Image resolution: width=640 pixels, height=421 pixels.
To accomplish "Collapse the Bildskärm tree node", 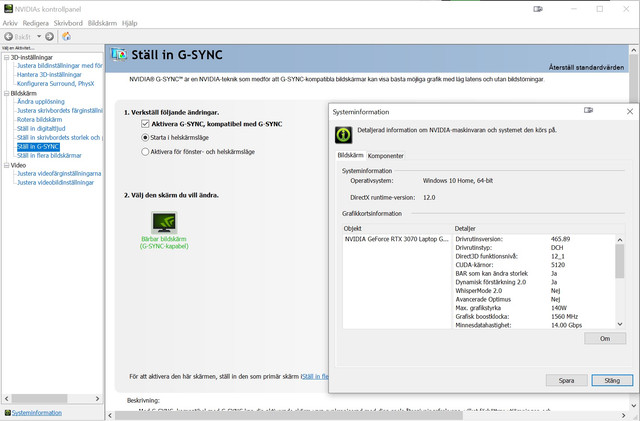I will point(7,94).
